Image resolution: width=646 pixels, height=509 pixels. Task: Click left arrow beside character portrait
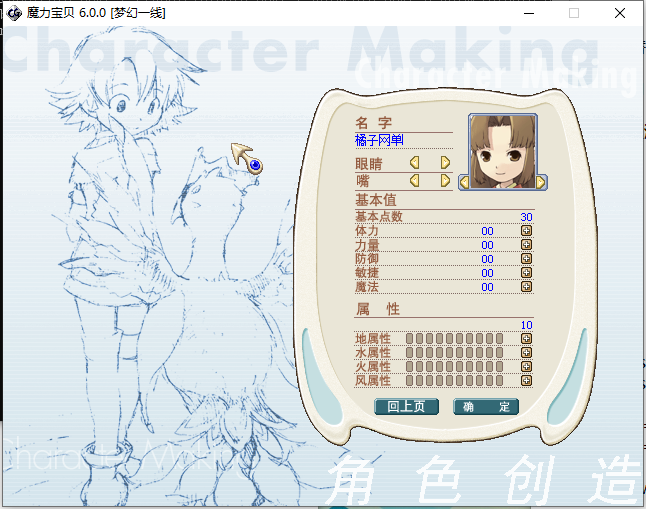point(464,182)
